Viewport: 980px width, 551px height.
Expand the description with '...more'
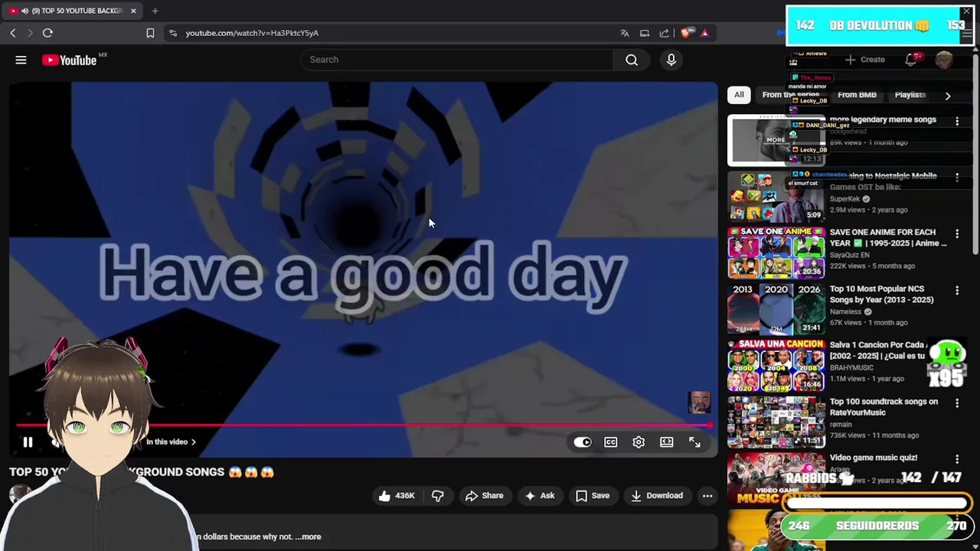[x=309, y=536]
